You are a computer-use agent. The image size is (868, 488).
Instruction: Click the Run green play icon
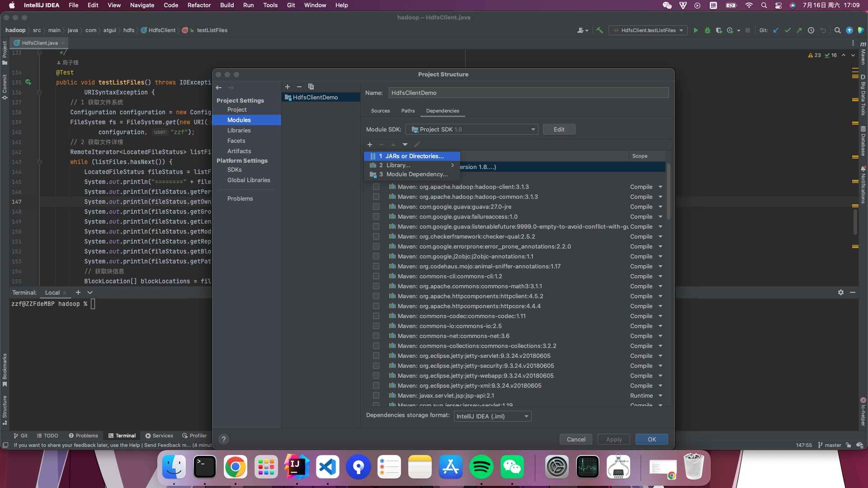point(696,30)
